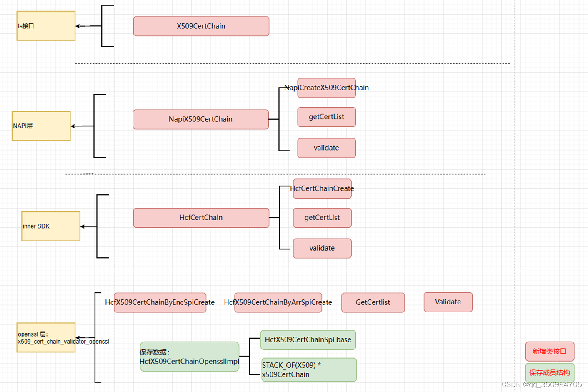Click the HcfX509CertChainOpensslImpl green box

click(x=190, y=357)
